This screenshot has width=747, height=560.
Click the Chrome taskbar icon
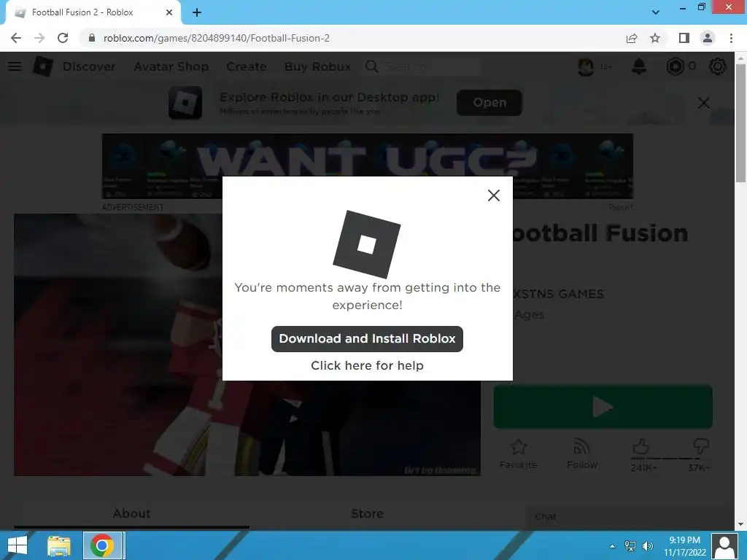tap(103, 545)
